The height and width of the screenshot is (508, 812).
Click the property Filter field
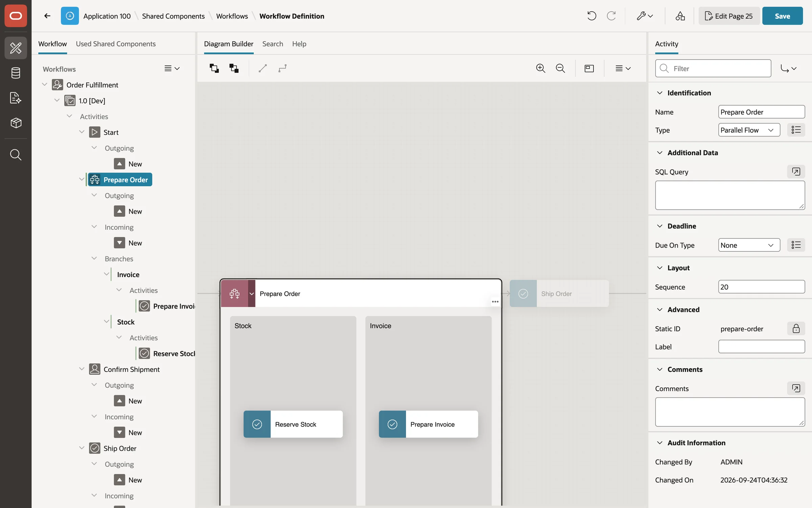(x=713, y=68)
